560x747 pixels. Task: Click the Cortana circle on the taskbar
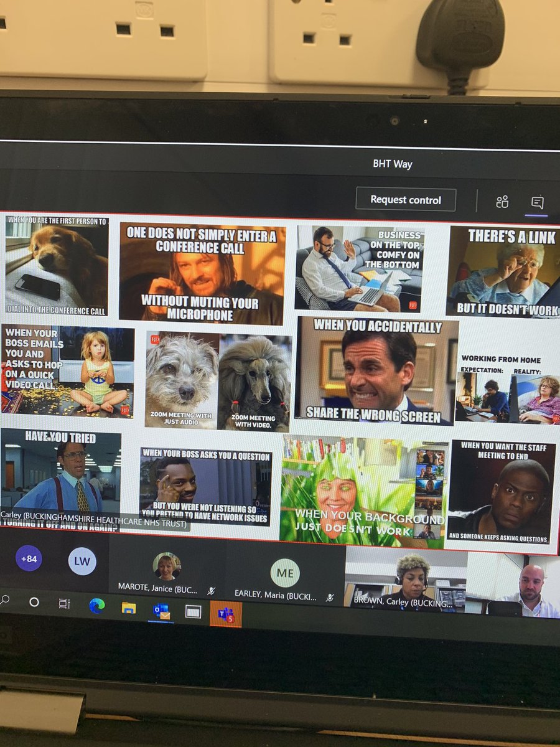coord(34,602)
